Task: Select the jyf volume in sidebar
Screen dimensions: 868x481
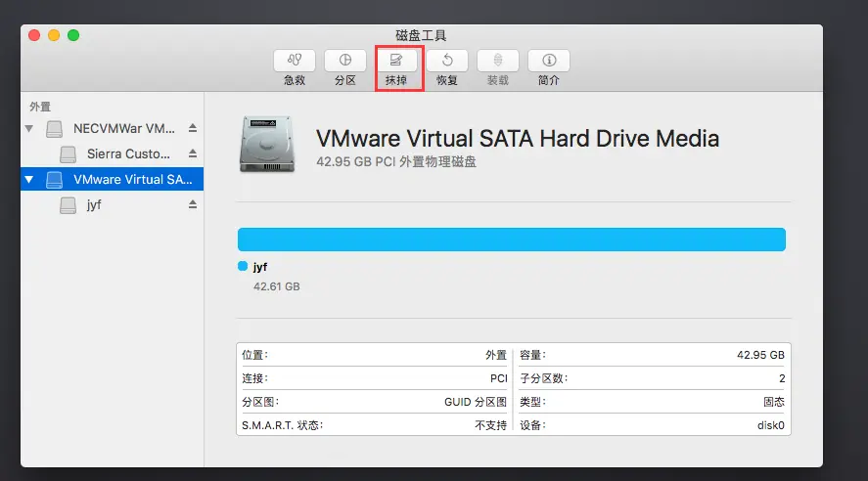Action: pyautogui.click(x=112, y=205)
